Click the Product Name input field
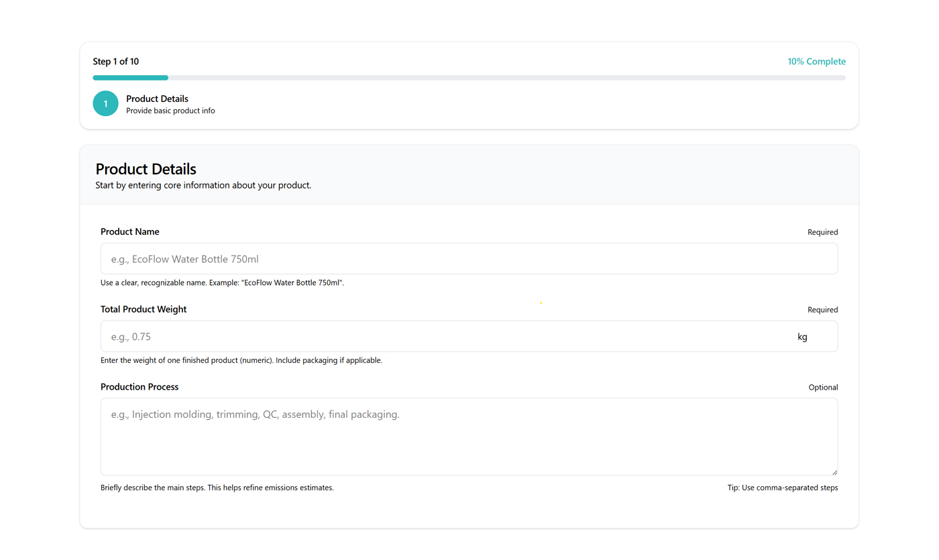This screenshot has width=939, height=560. click(x=469, y=259)
